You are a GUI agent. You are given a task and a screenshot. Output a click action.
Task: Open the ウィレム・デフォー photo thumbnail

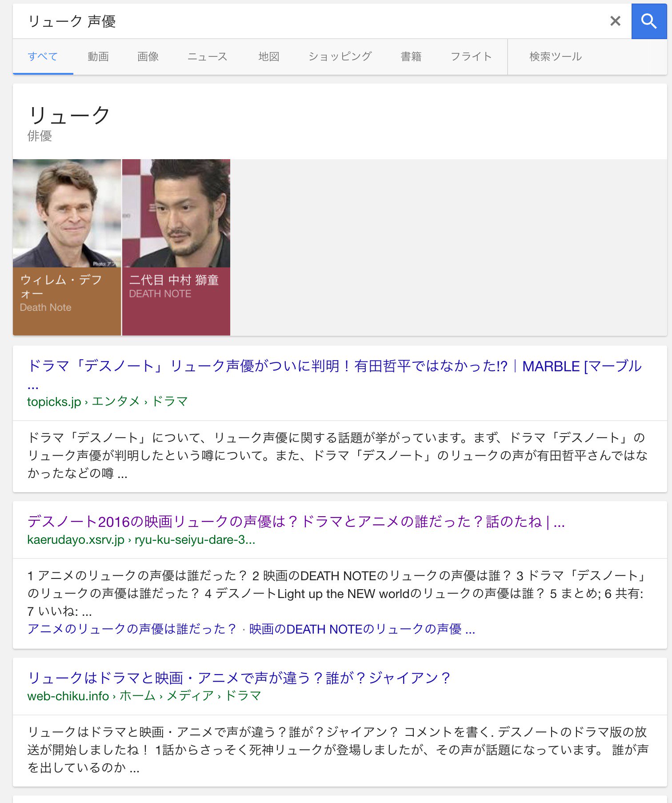[67, 213]
